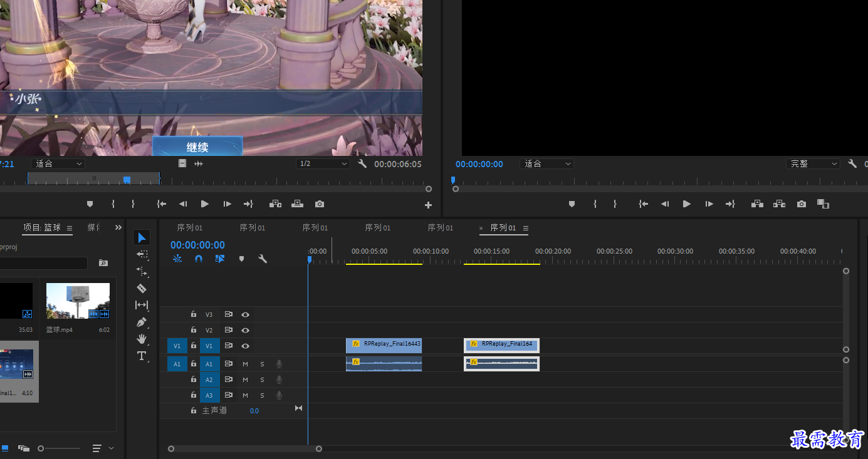Viewport: 868px width, 459px height.
Task: Click the Drag Audio Only waveform icon
Action: 199,163
